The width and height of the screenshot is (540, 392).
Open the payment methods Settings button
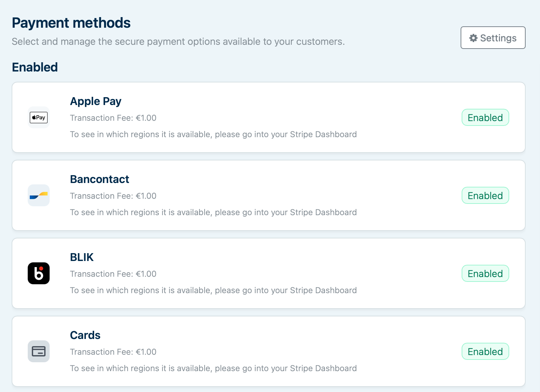tap(493, 38)
